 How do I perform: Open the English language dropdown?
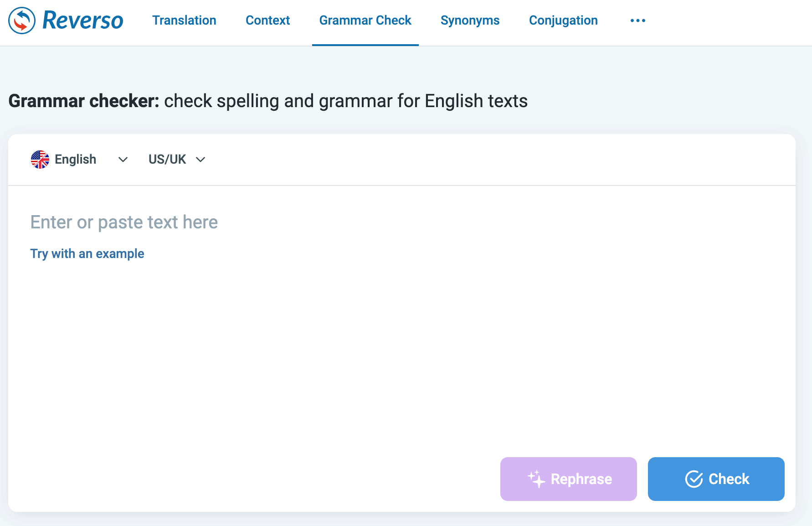[x=76, y=160]
